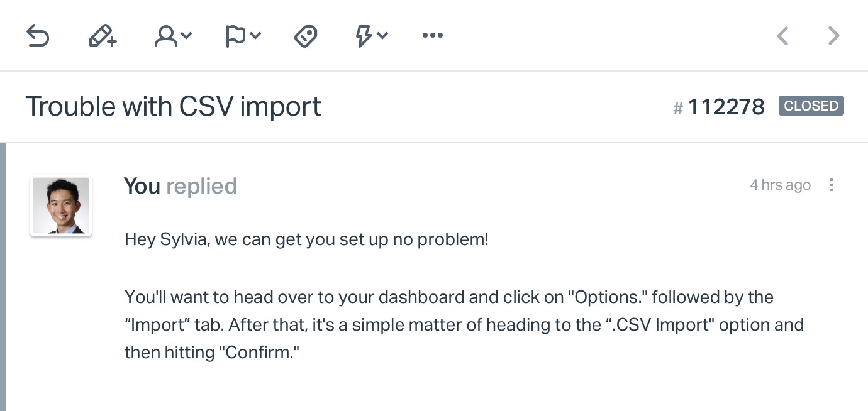This screenshot has width=868, height=411.
Task: Open the status flag dropdown
Action: (243, 36)
